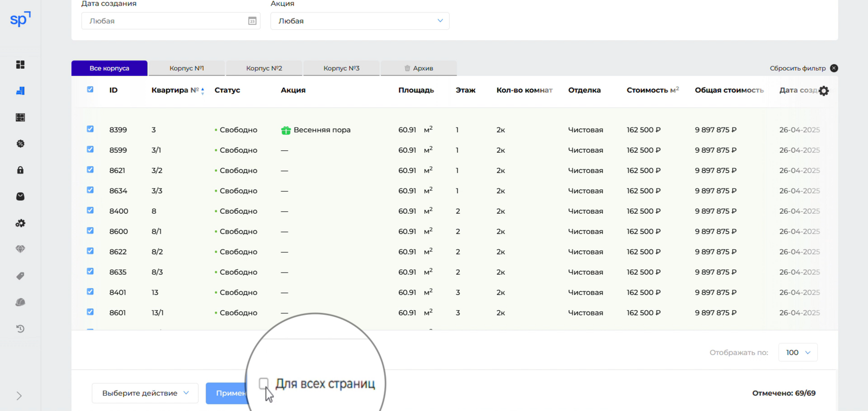Uncheck the row with ID 8399
The image size is (868, 411).
click(90, 129)
